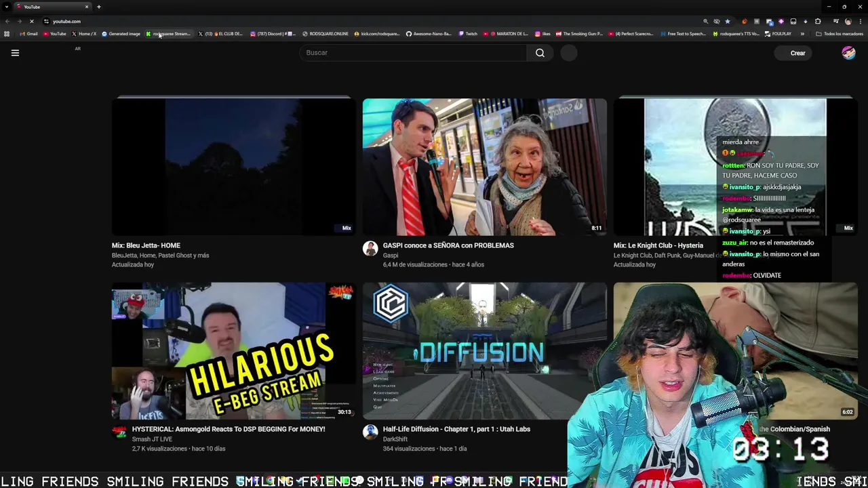Open the Instagram likes bookmark
The image size is (868, 488).
[x=542, y=34]
